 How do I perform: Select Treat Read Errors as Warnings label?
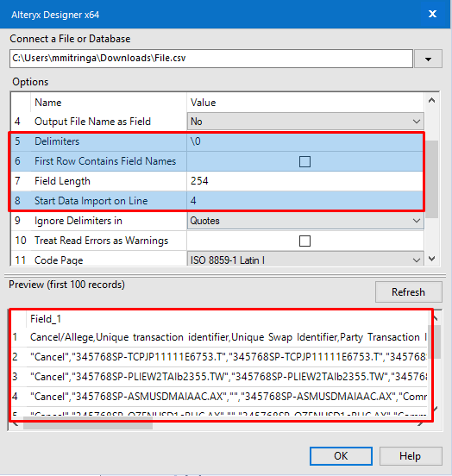click(101, 241)
